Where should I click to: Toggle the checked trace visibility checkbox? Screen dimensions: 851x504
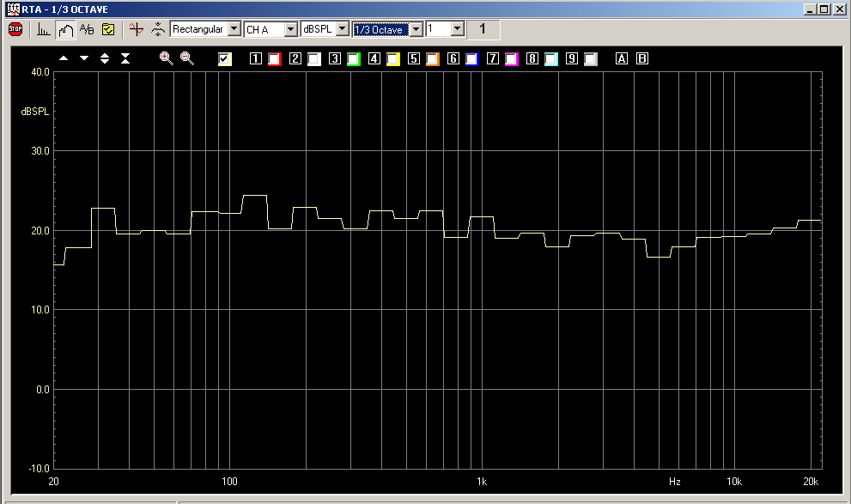pos(225,59)
